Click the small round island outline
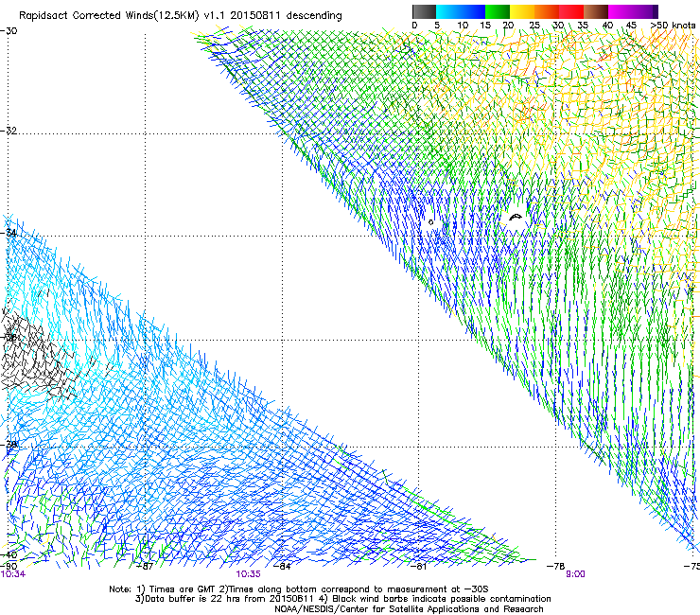This screenshot has height=615, width=700. pyautogui.click(x=430, y=222)
